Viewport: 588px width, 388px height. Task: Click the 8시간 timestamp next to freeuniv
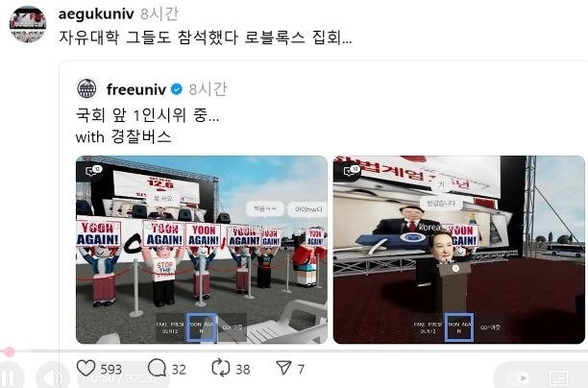tap(208, 89)
